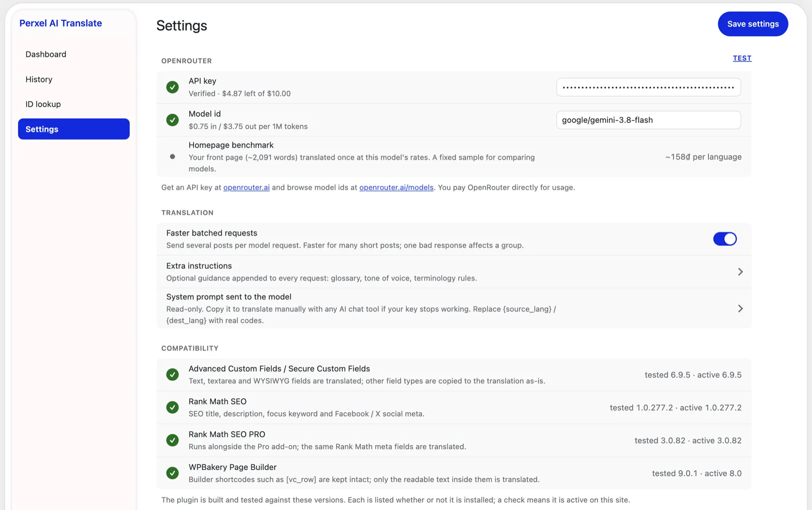Click 'tested 3.0.82 · active 3.0.82' text
Viewport: 812px width, 510px height.
click(x=688, y=441)
